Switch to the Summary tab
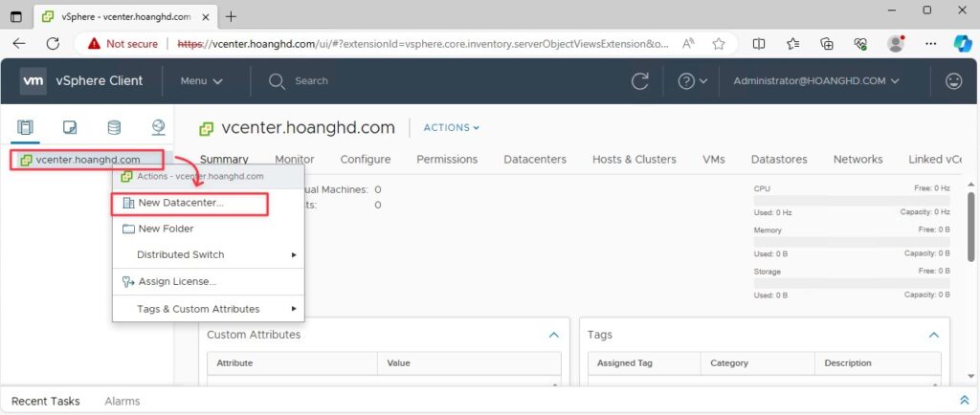Screen dimensions: 980x415 [x=224, y=159]
